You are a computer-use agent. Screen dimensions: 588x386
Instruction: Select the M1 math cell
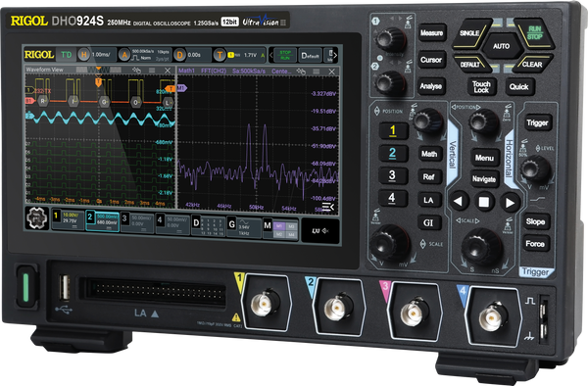coord(278,226)
